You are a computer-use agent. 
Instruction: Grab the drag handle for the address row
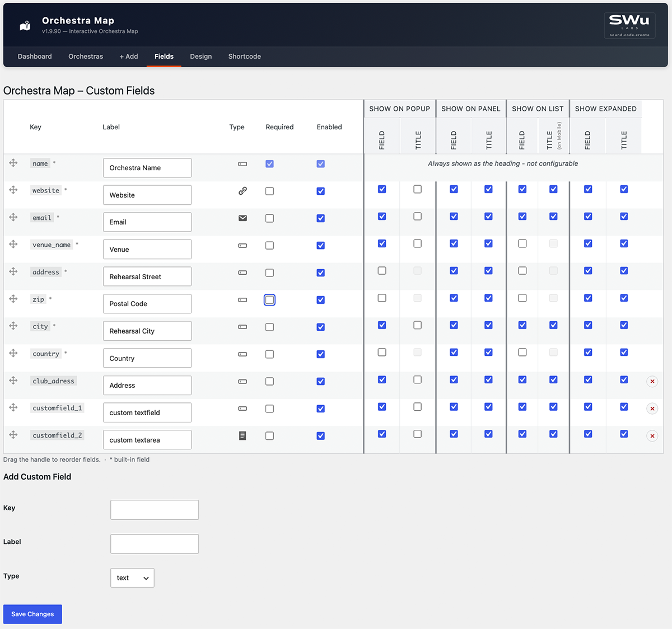[x=13, y=271]
